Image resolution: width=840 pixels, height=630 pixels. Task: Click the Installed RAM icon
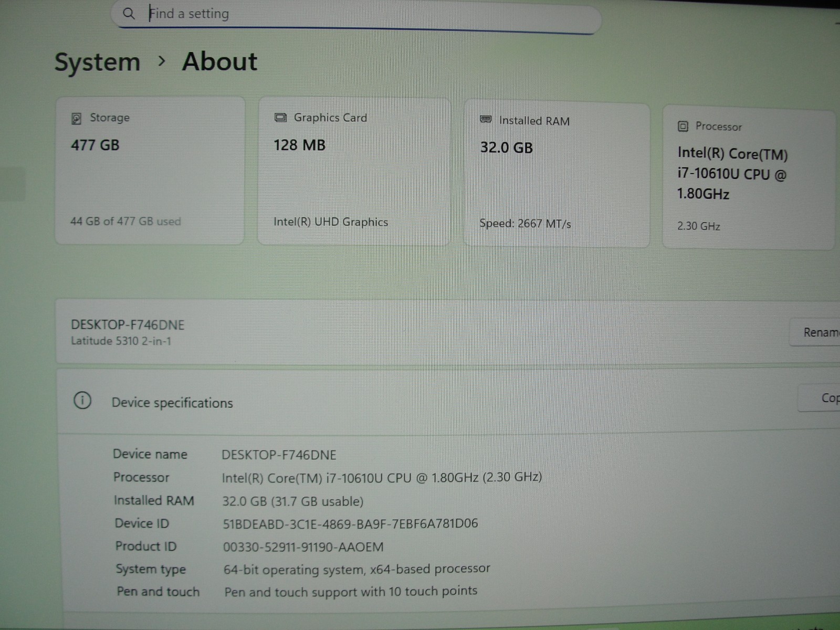486,120
